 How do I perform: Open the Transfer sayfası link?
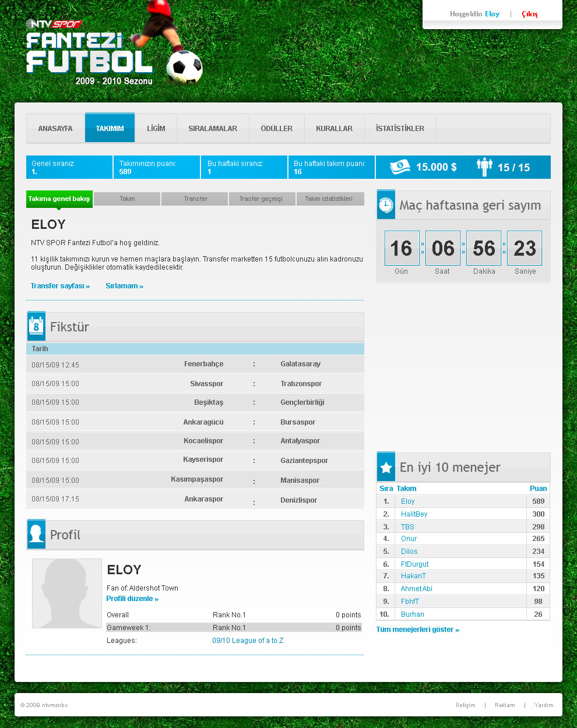60,286
